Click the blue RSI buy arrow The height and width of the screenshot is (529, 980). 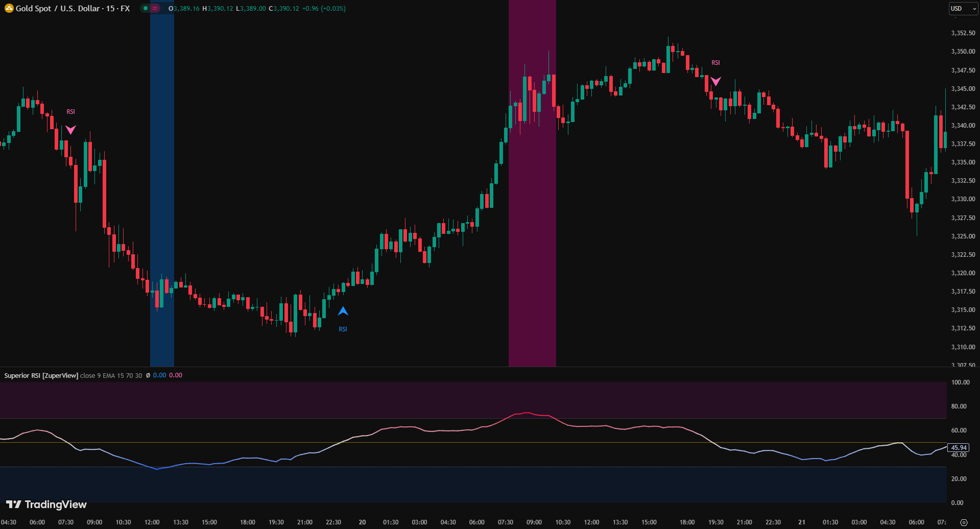point(343,311)
